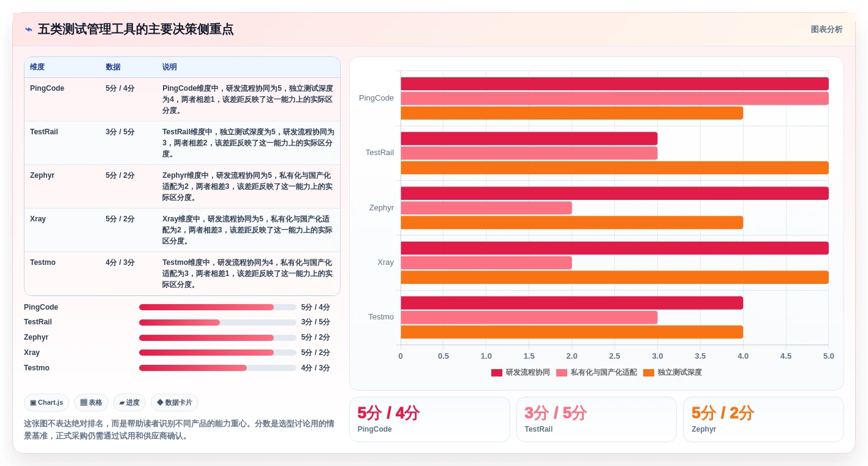The width and height of the screenshot is (868, 466).
Task: Click the 图表分析 label in header
Action: pos(826,29)
